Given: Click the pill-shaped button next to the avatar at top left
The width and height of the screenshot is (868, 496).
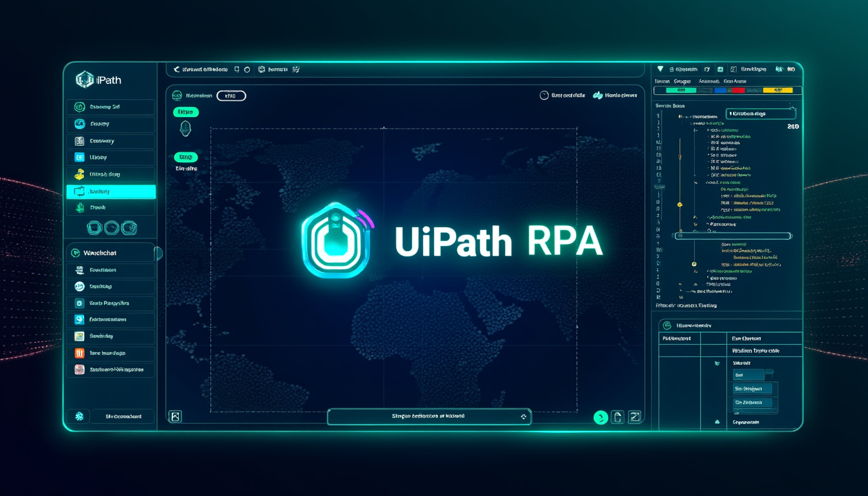Looking at the screenshot, I should coord(232,96).
